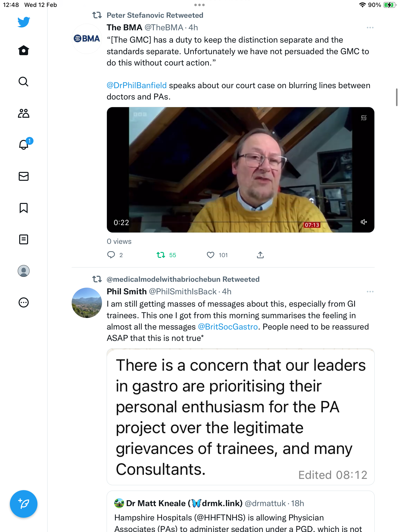Open more menu on BMA tweet

click(370, 28)
